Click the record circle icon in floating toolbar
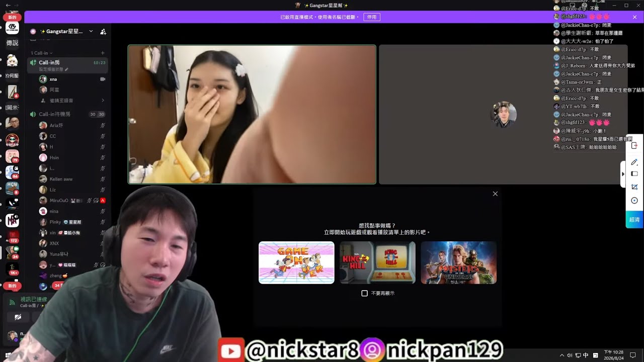Viewport: 644px width, 362px height. [x=634, y=201]
